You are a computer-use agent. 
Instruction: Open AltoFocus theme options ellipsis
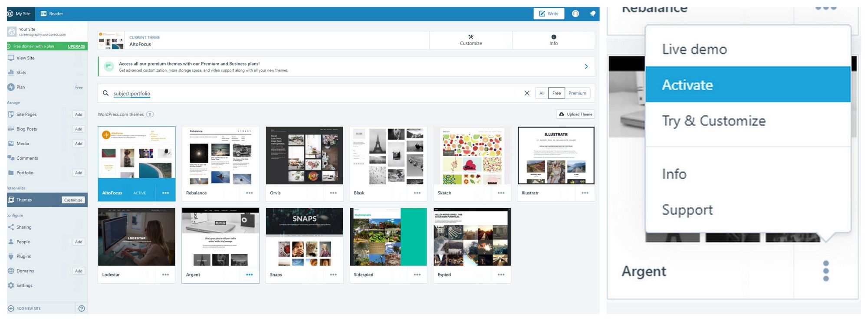[x=165, y=193]
